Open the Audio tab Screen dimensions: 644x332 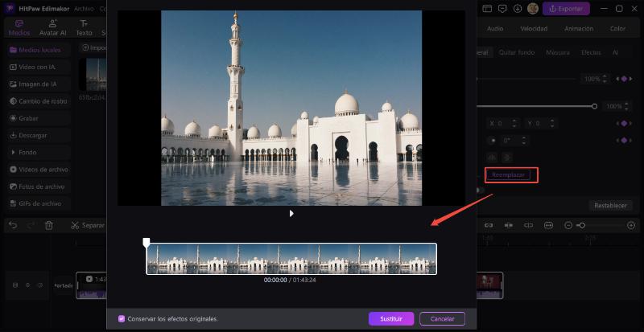click(495, 29)
